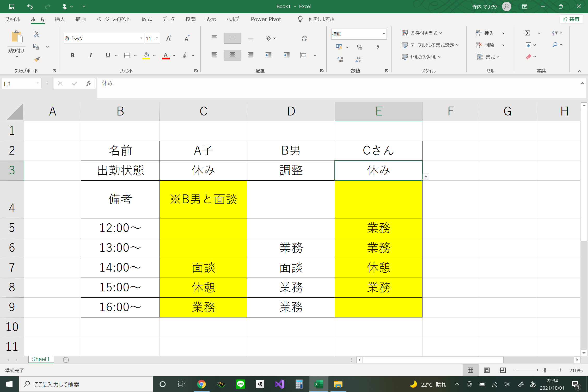The width and height of the screenshot is (588, 392).
Task: Open the font name dropdown
Action: click(141, 38)
